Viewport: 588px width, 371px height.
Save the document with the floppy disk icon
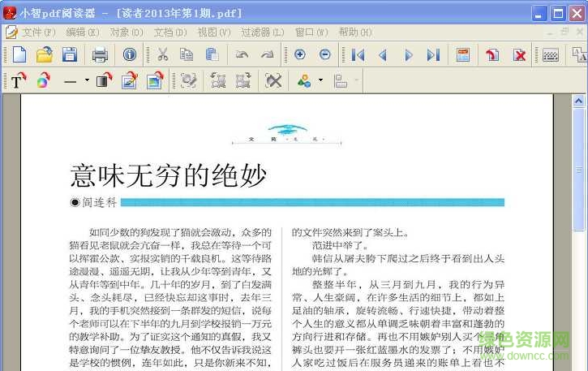pyautogui.click(x=70, y=55)
